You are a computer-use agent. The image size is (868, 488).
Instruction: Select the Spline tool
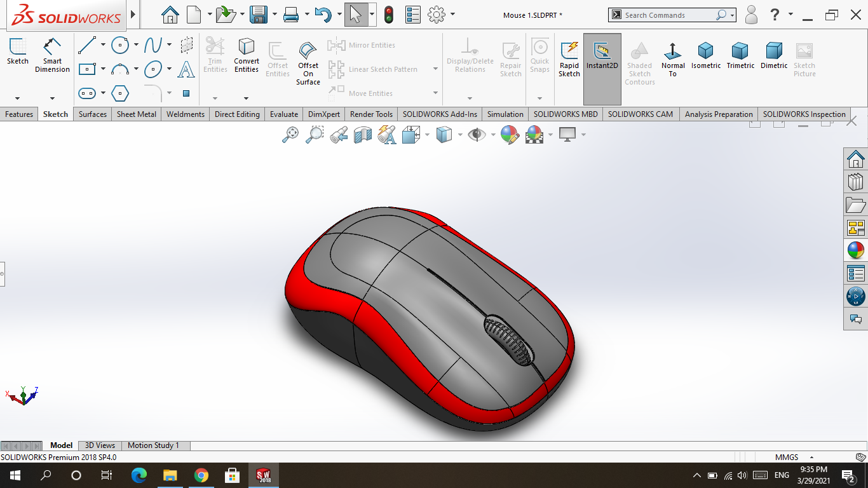click(x=153, y=45)
